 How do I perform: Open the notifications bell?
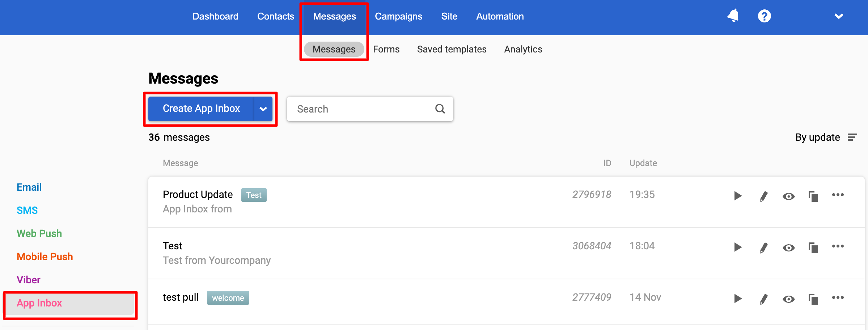(733, 16)
